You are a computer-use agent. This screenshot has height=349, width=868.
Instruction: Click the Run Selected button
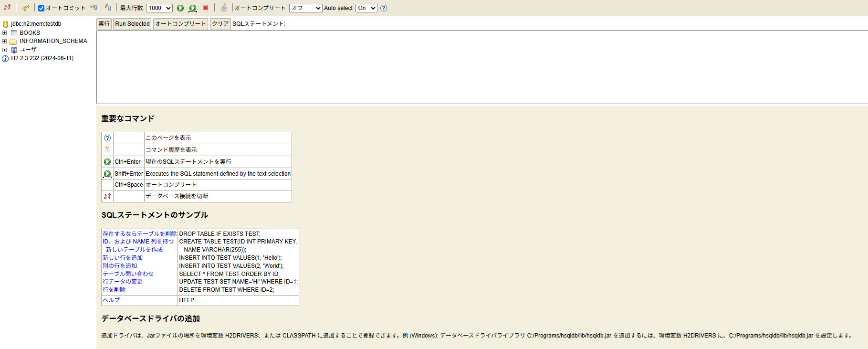(x=132, y=24)
